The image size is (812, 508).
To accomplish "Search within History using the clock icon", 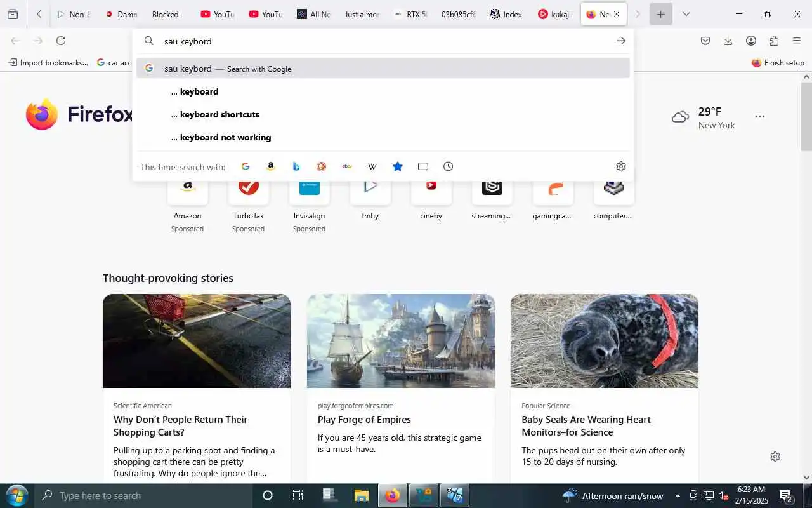I will [449, 166].
